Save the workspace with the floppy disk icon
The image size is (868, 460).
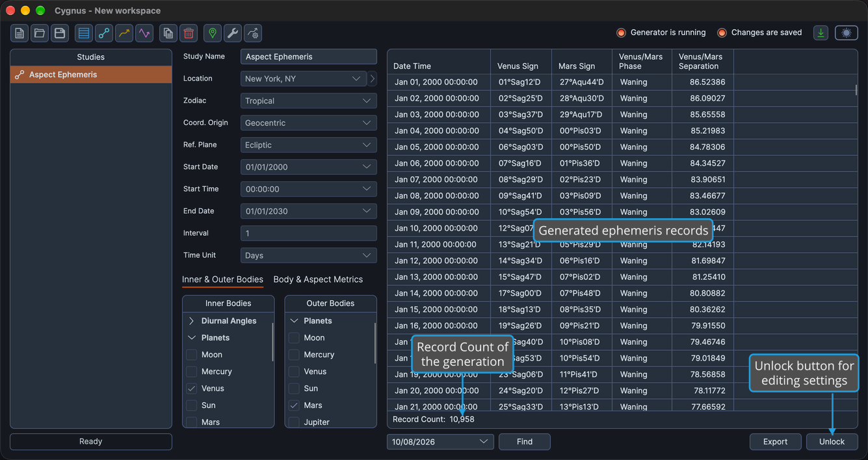pyautogui.click(x=60, y=33)
